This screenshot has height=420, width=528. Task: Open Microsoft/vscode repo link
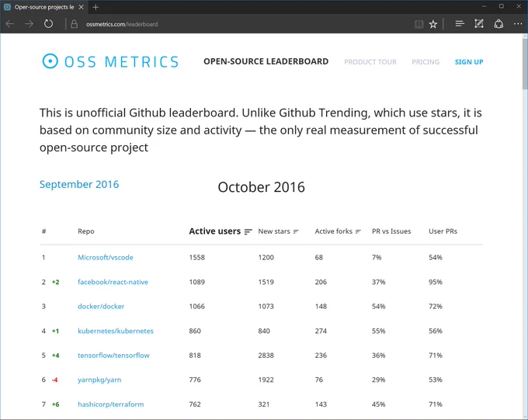pos(106,257)
